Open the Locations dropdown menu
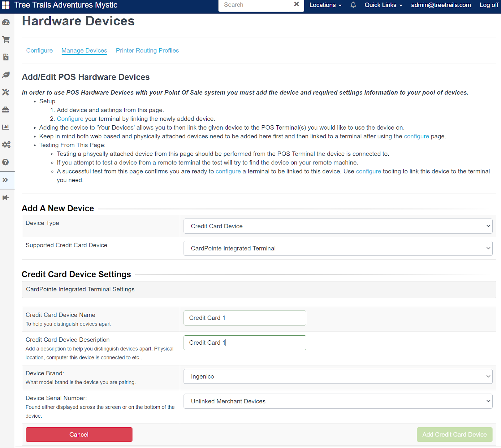Image resolution: width=501 pixels, height=448 pixels. point(326,5)
